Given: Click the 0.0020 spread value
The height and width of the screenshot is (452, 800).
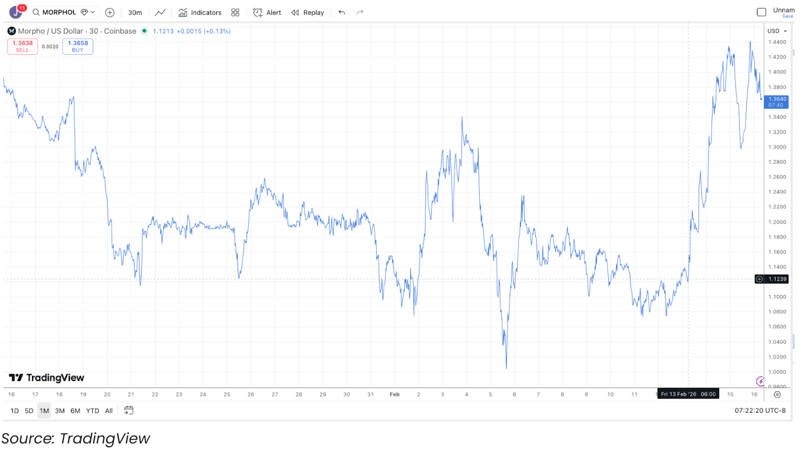Looking at the screenshot, I should [x=50, y=46].
